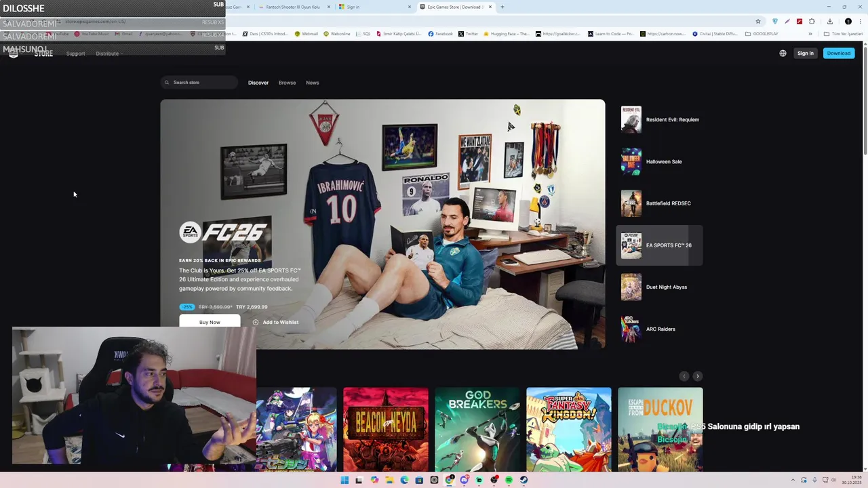Go to previous games carousel page
The width and height of the screenshot is (868, 488).
[684, 376]
